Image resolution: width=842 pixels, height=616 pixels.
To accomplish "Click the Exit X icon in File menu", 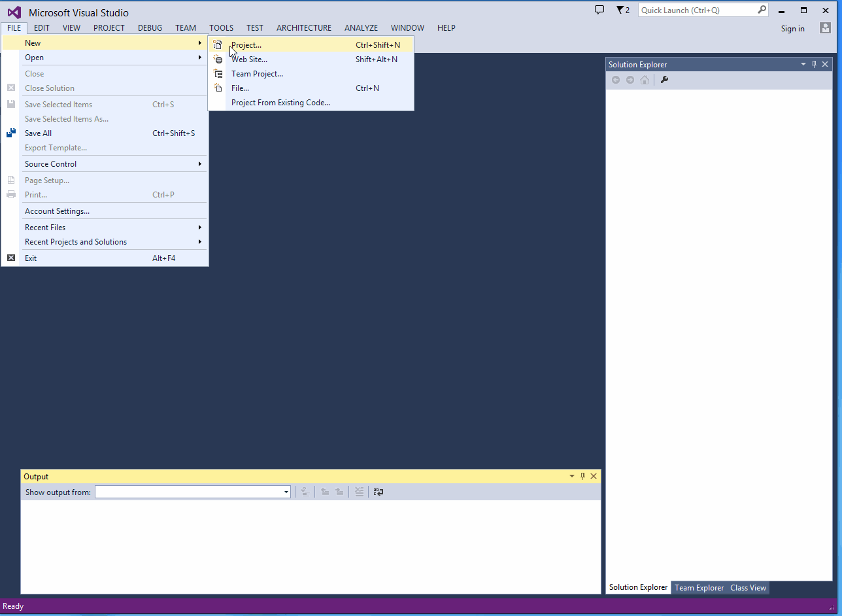I will point(11,258).
